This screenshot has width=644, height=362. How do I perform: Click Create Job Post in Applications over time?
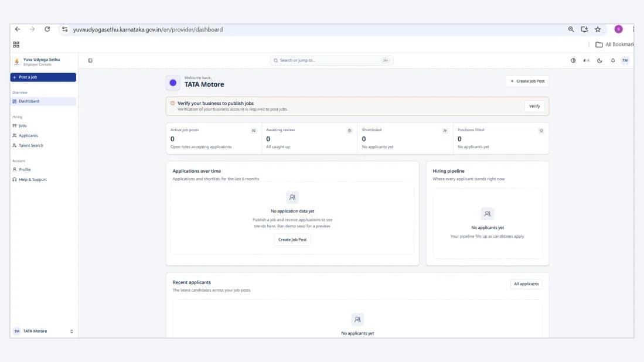click(292, 240)
